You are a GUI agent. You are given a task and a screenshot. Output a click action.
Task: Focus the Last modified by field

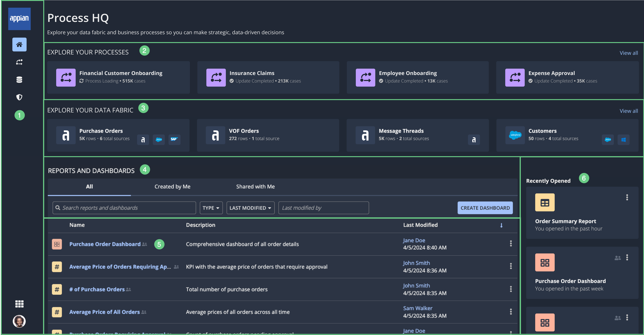[324, 208]
